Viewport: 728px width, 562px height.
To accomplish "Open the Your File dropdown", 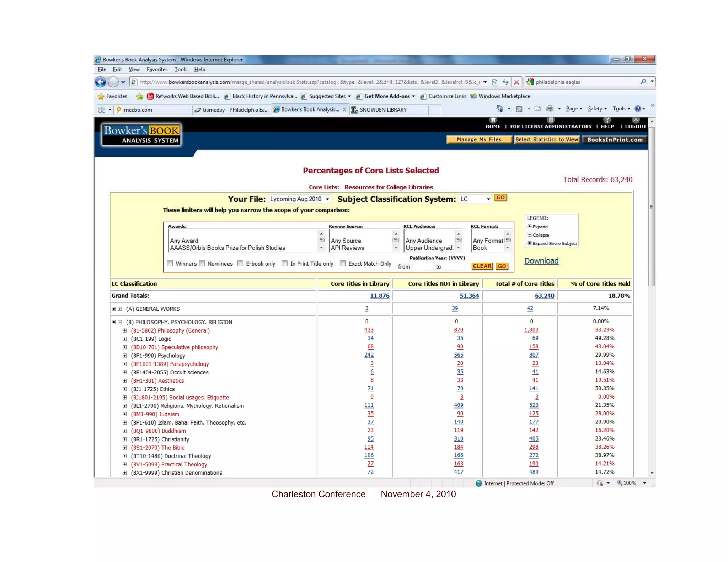I will [300, 199].
